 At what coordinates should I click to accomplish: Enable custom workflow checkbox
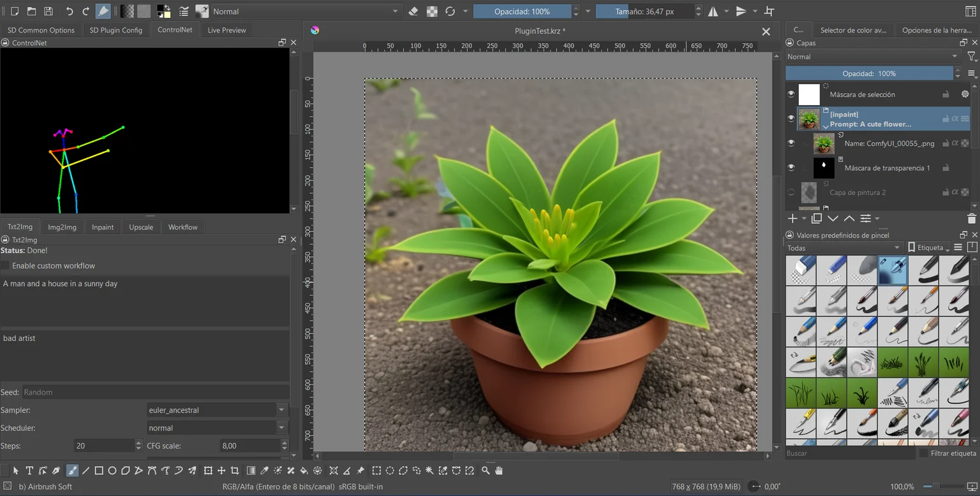click(x=5, y=266)
